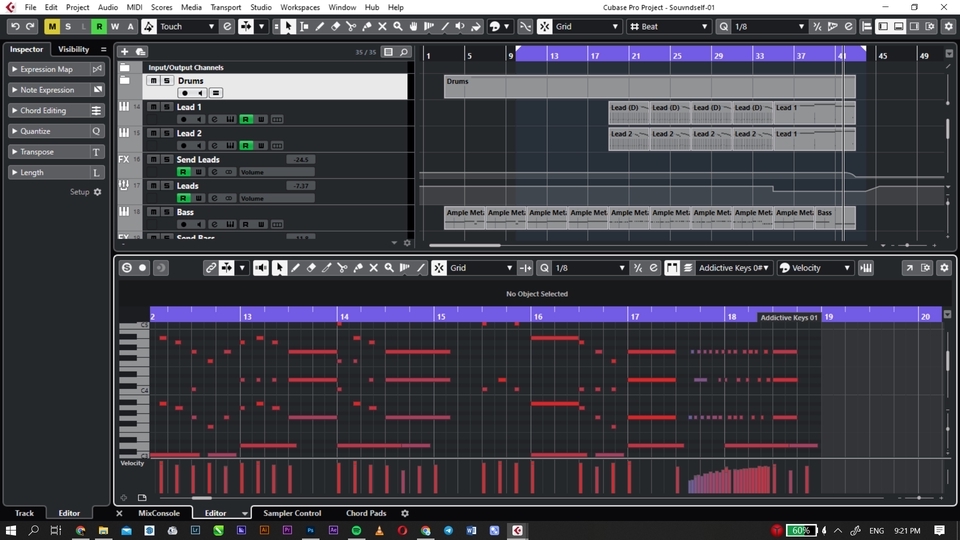Mute the Bass track
The height and width of the screenshot is (540, 960).
tap(153, 212)
